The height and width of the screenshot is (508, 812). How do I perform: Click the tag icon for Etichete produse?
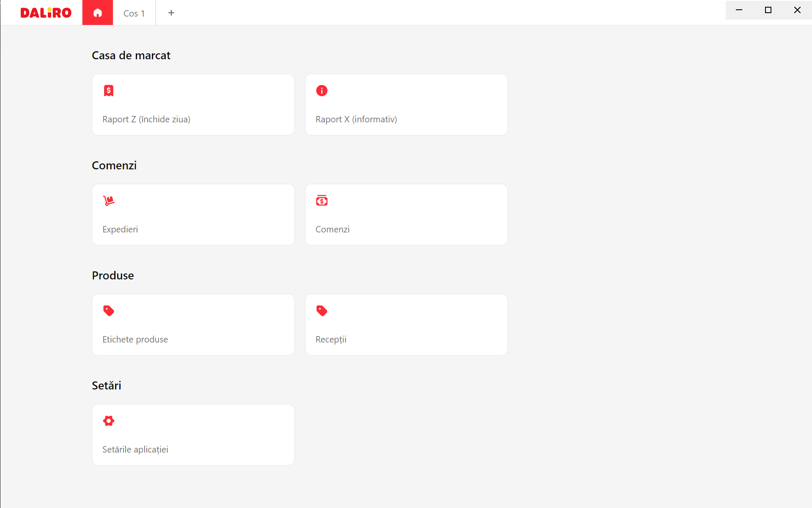[x=109, y=311]
